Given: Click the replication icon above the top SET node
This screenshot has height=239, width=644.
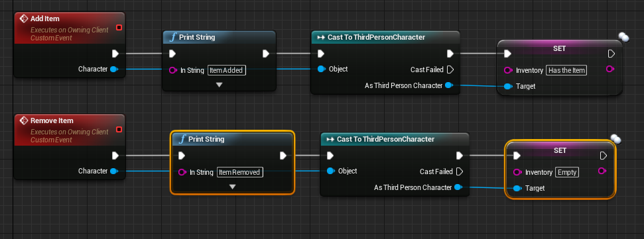Looking at the screenshot, I should 623,37.
